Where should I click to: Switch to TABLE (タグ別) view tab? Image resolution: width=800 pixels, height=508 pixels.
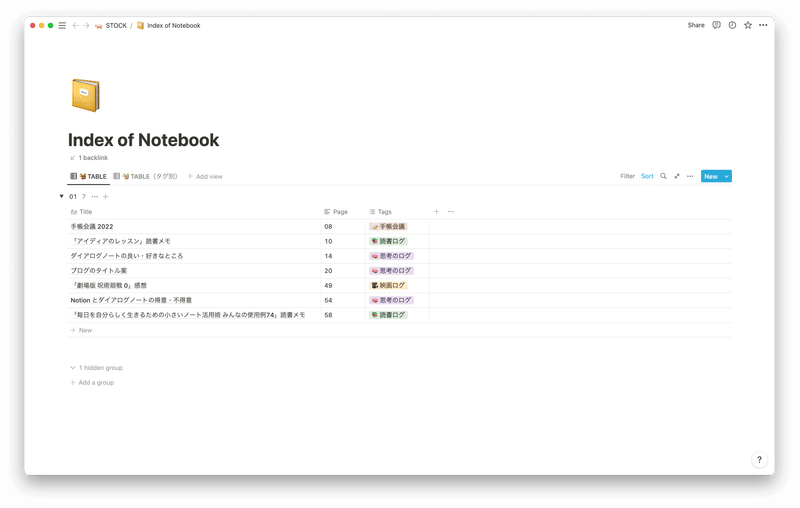point(145,176)
